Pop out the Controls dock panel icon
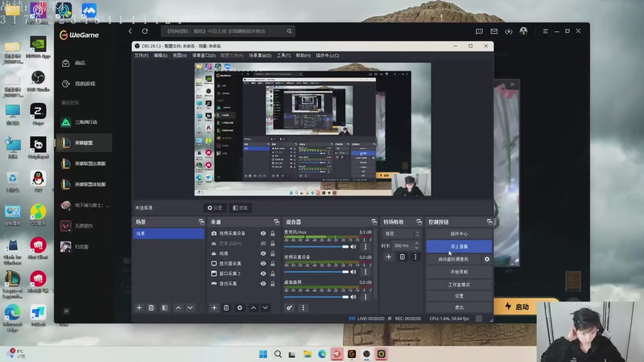The width and height of the screenshot is (644, 362). click(489, 222)
